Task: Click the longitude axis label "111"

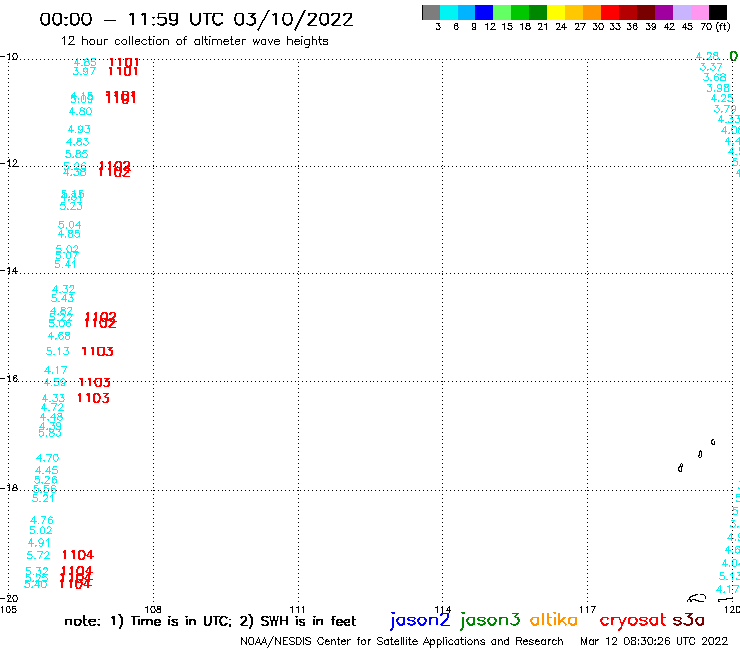Action: [297, 609]
